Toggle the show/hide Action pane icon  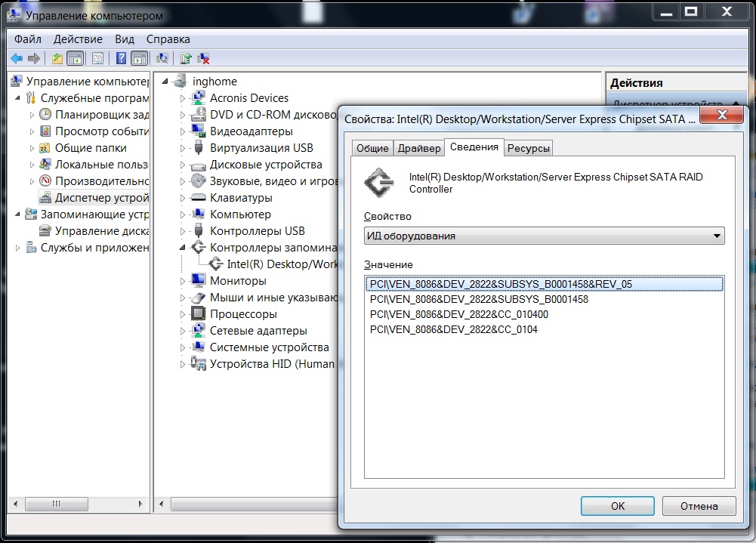coord(139,59)
